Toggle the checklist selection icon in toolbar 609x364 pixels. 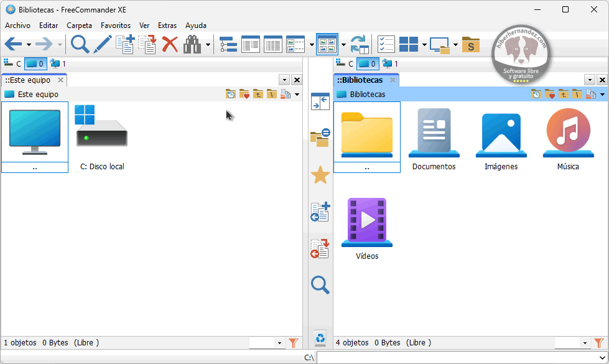386,44
